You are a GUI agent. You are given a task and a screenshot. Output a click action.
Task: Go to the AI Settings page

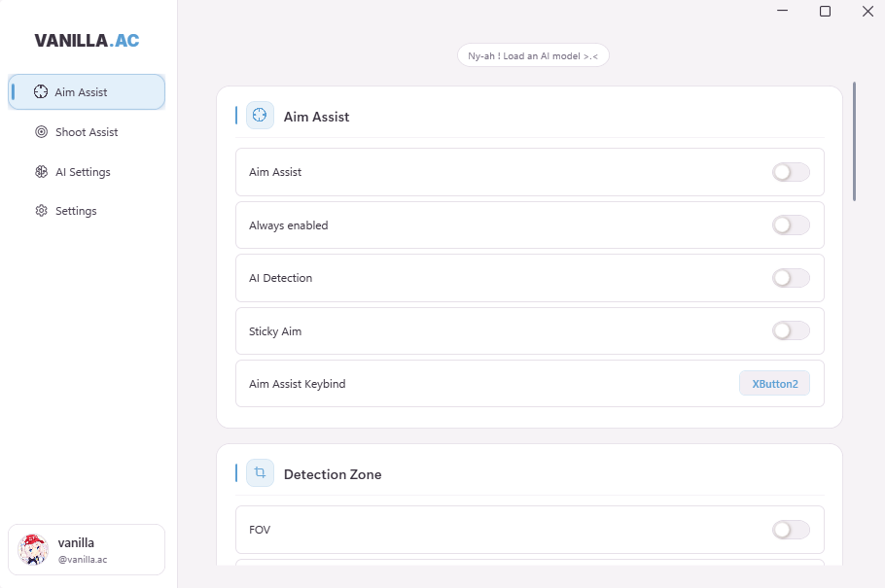click(87, 172)
